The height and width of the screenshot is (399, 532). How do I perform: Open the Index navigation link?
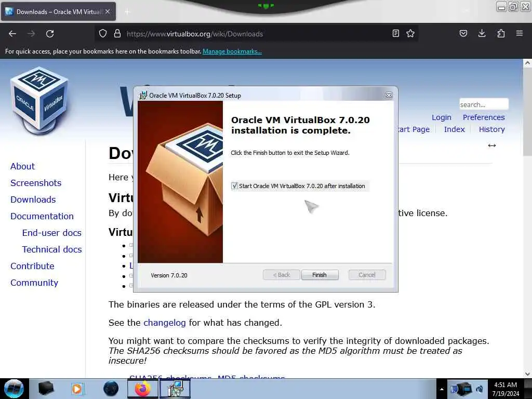point(454,129)
